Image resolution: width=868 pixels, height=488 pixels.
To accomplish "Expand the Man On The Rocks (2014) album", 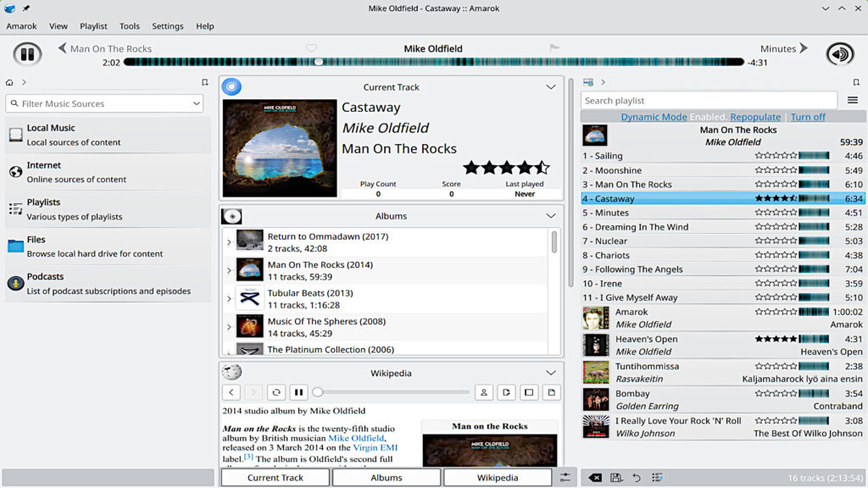I will 229,270.
